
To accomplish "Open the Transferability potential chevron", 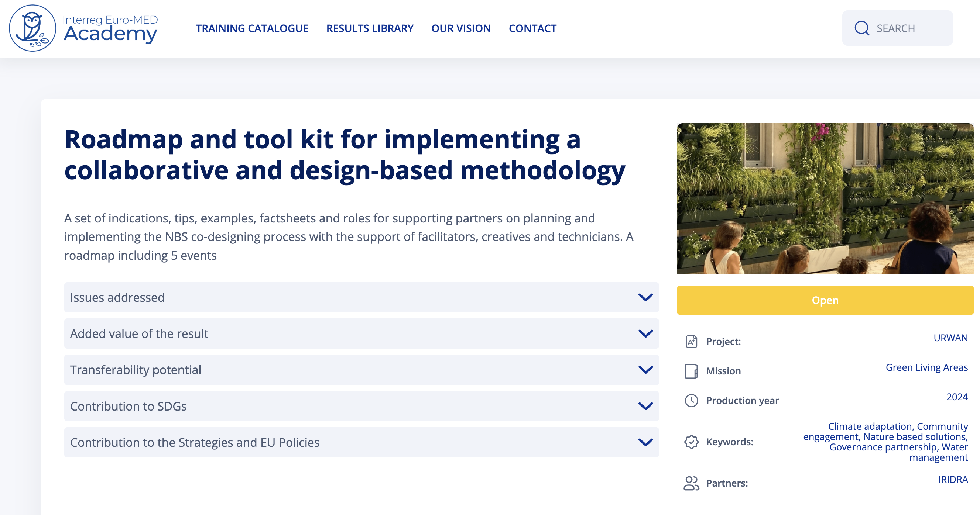I will [645, 369].
